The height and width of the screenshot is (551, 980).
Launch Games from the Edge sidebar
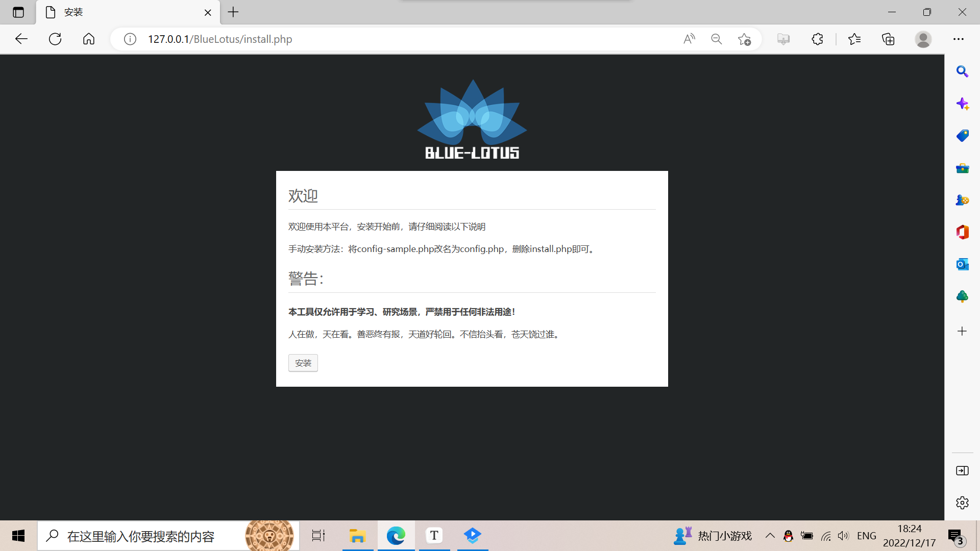click(963, 200)
